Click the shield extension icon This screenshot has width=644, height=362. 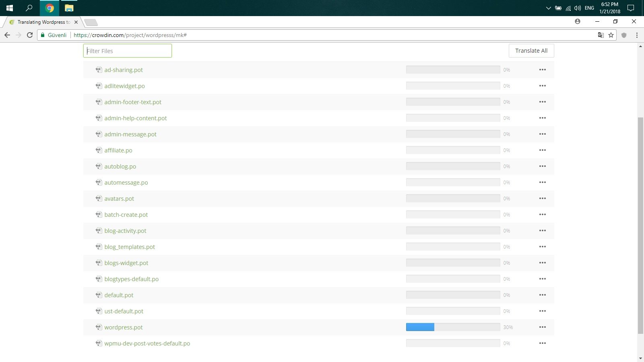[624, 35]
